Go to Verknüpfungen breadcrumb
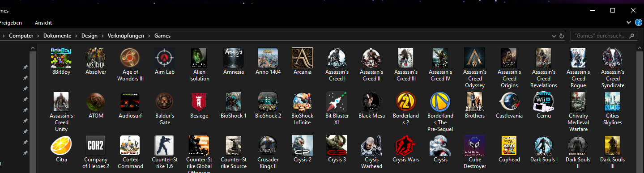Viewport: 644px width, 173px height. pyautogui.click(x=126, y=36)
